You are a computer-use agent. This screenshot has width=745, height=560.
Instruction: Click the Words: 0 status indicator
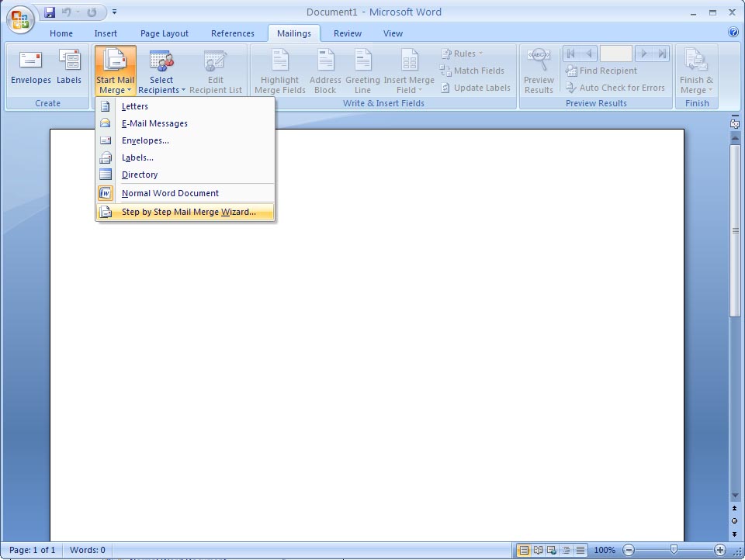pos(88,550)
